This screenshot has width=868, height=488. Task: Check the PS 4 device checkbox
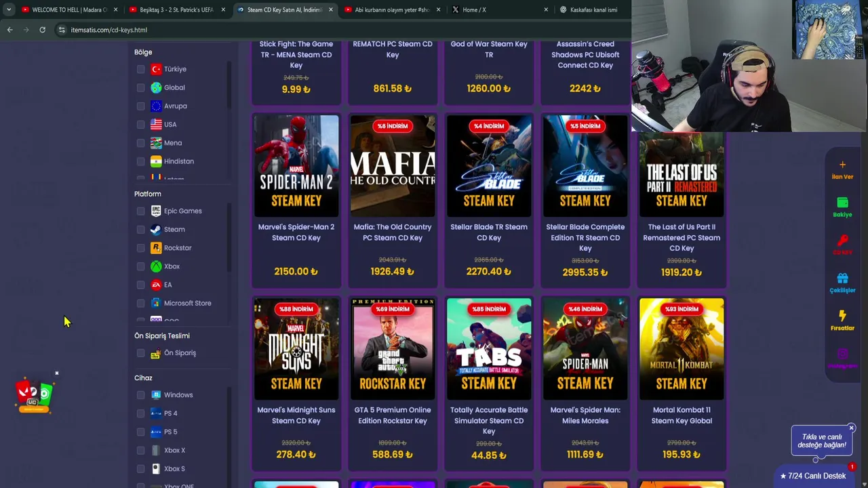click(x=140, y=413)
